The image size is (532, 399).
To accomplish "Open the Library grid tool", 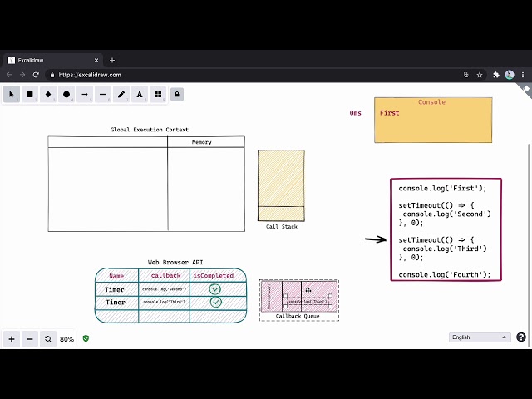I will [158, 95].
